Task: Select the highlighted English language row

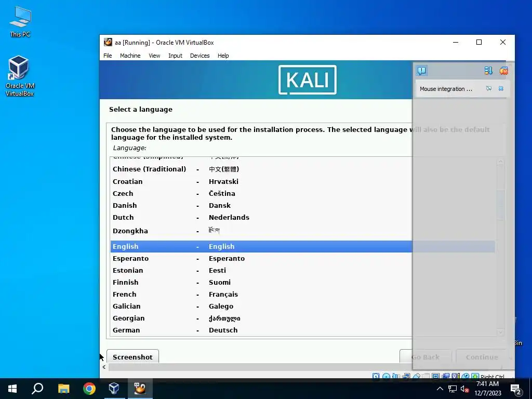Action: point(303,246)
